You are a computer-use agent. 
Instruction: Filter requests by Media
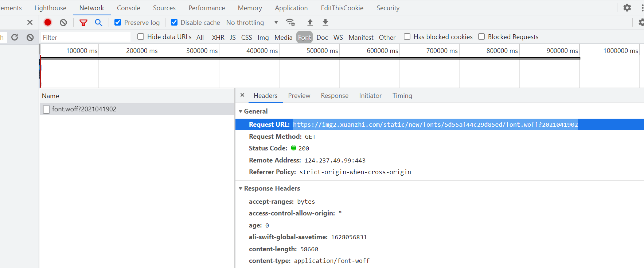coord(284,37)
